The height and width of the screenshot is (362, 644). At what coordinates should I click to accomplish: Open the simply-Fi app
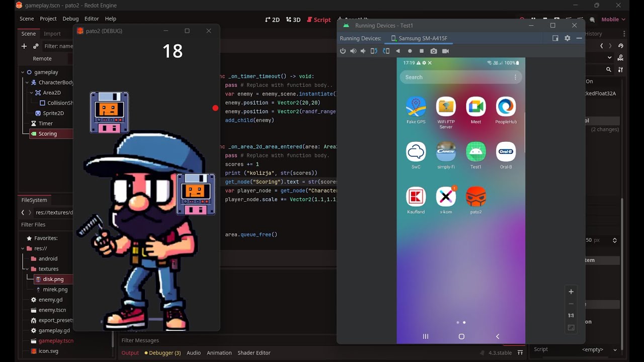tap(446, 155)
